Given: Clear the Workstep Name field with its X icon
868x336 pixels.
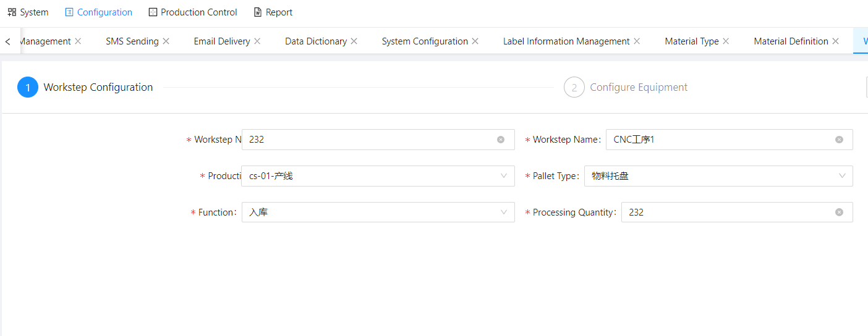Looking at the screenshot, I should point(839,140).
